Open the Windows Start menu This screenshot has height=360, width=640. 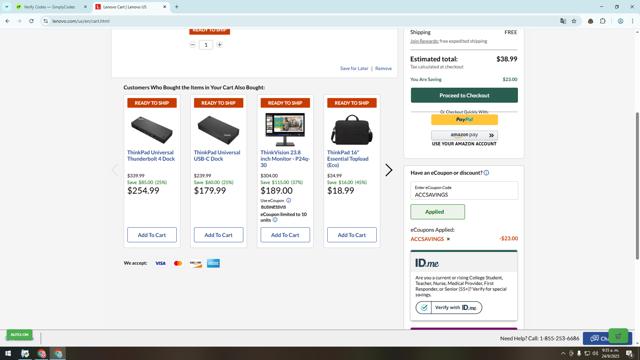tap(8, 353)
